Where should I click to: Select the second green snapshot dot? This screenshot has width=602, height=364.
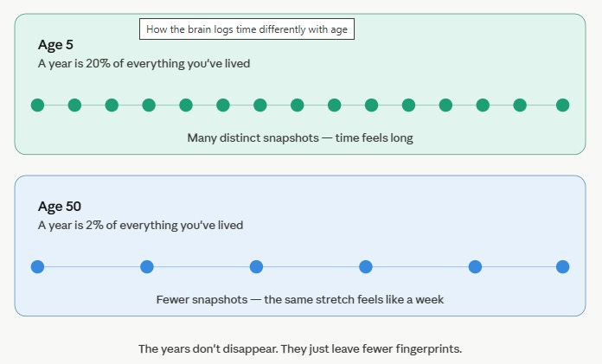[x=75, y=105]
